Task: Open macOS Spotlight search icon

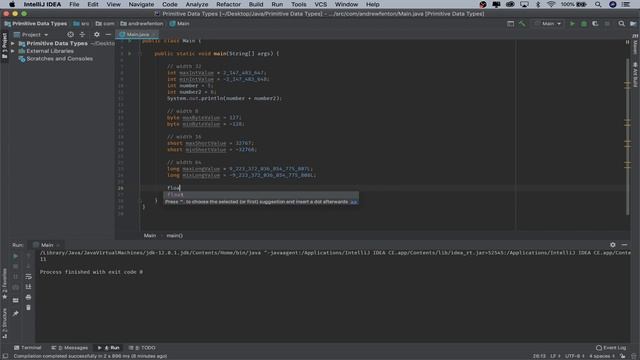Action: point(598,4)
